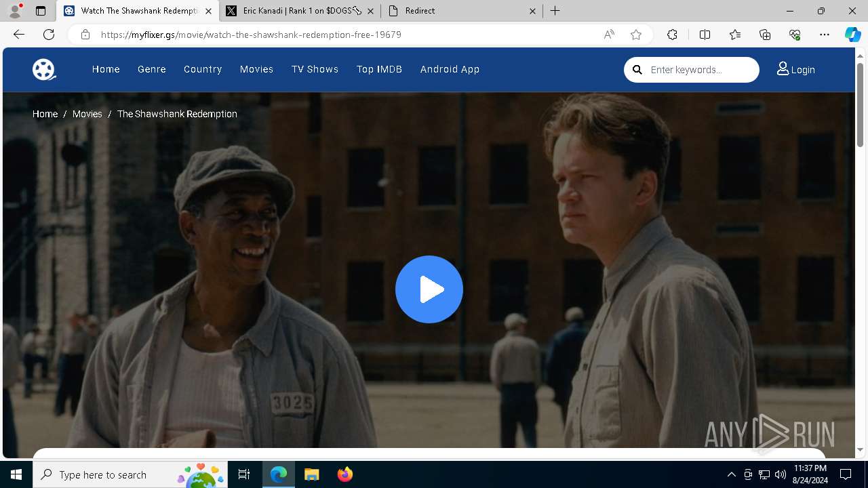The width and height of the screenshot is (868, 488).
Task: Go to Home in site navigation bar
Action: [x=106, y=69]
